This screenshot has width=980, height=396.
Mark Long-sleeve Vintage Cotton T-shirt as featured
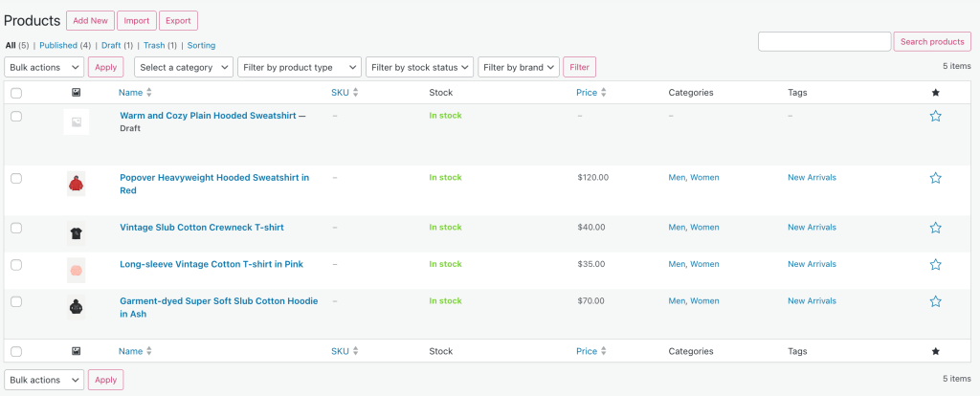(935, 264)
